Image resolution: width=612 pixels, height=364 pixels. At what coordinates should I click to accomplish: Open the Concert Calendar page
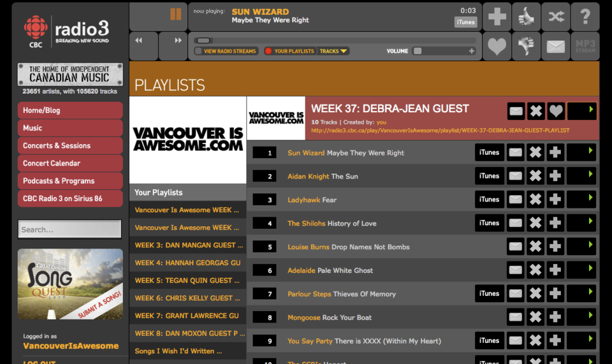70,163
